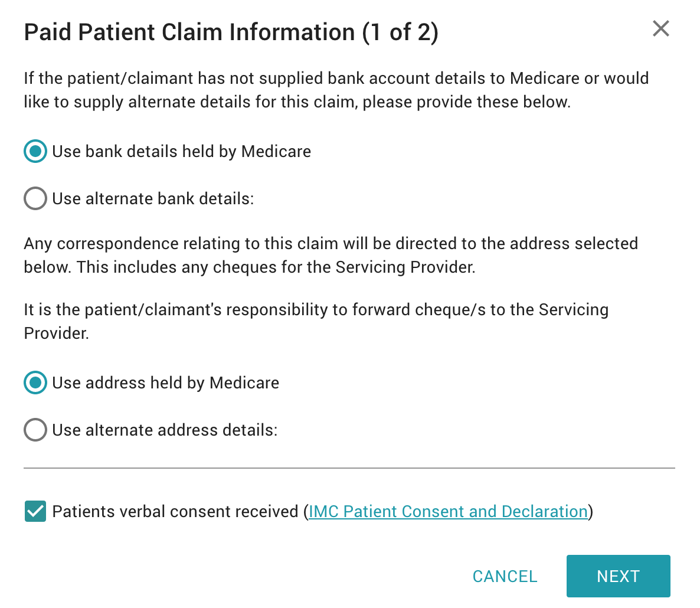The width and height of the screenshot is (700, 608).
Task: Close the Paid Patient Claim dialog
Action: [x=660, y=28]
